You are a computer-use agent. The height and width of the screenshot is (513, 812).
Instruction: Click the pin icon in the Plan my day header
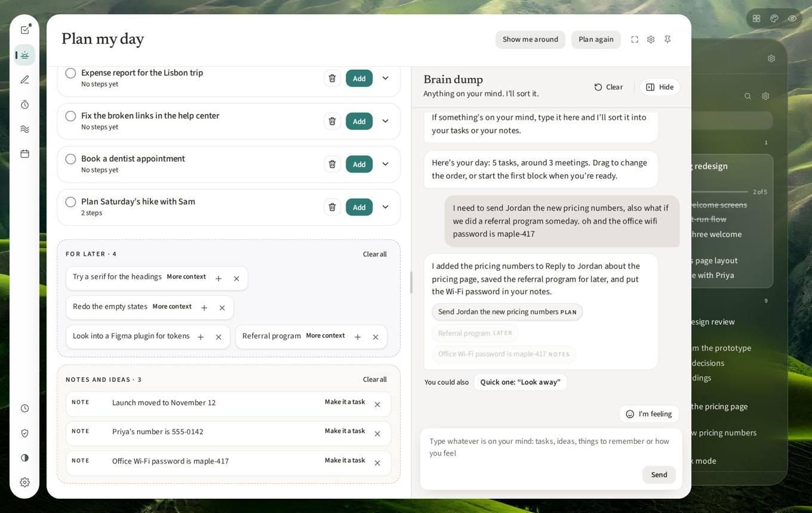click(668, 39)
